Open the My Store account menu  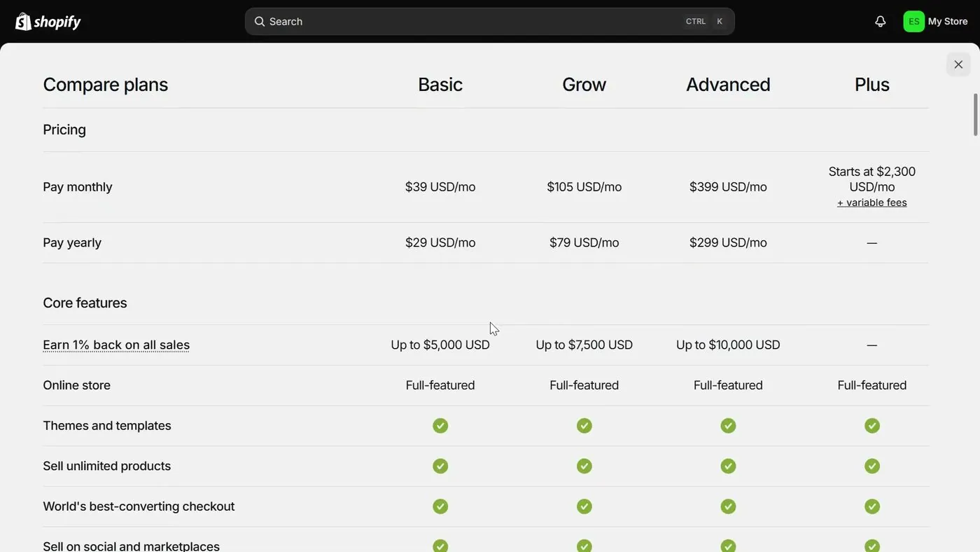coord(936,22)
